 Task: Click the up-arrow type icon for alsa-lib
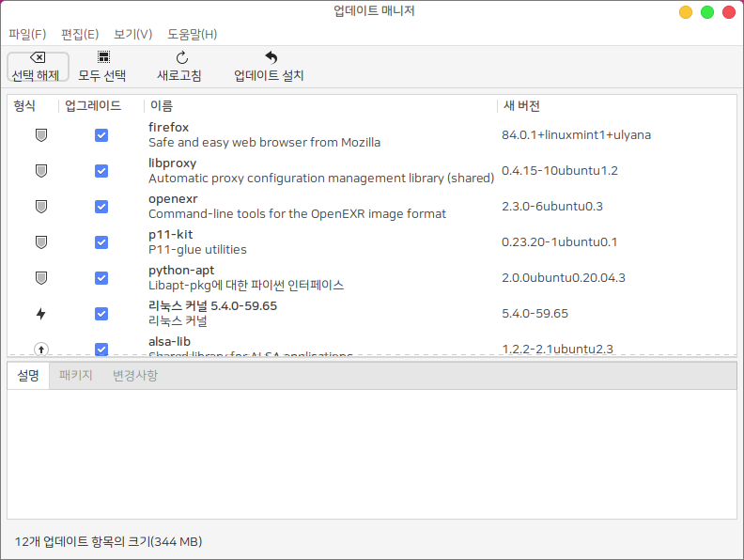[40, 349]
